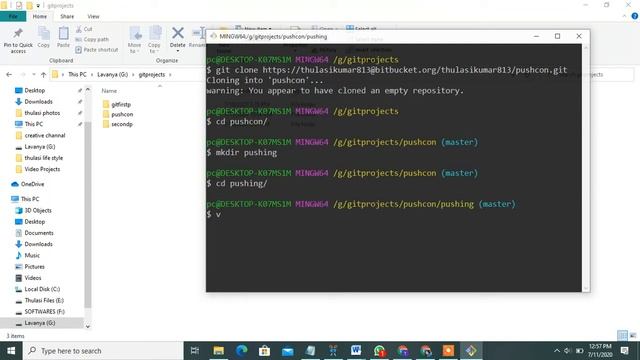Open recent locations dropdown near nav arrows
The width and height of the screenshot is (640, 360).
pos(33,75)
